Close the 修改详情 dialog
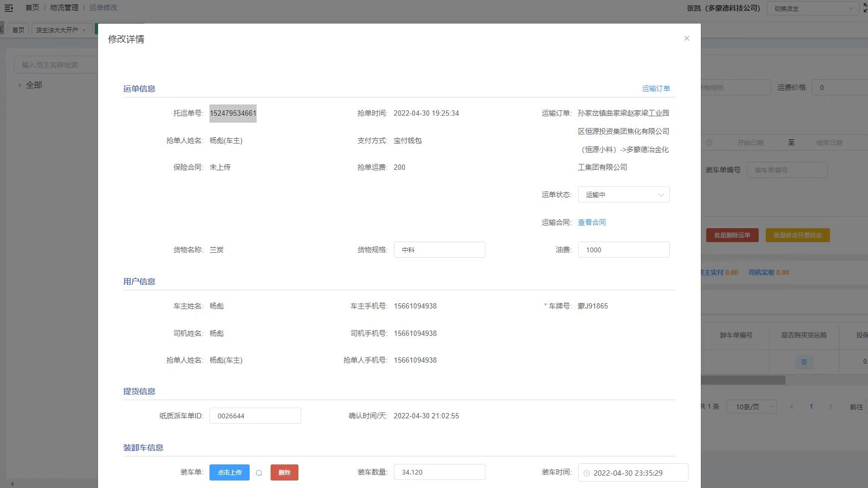Viewport: 868px width, 488px height. point(686,38)
